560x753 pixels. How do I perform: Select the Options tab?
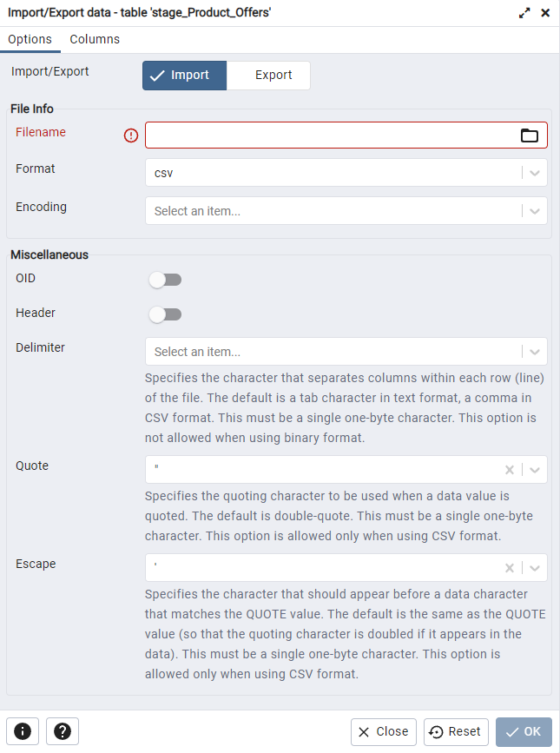coord(30,39)
